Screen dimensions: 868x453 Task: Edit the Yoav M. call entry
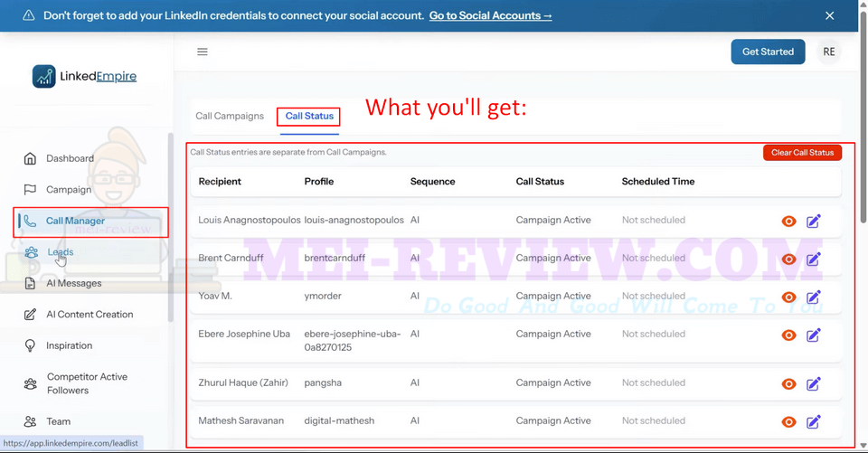tap(813, 297)
